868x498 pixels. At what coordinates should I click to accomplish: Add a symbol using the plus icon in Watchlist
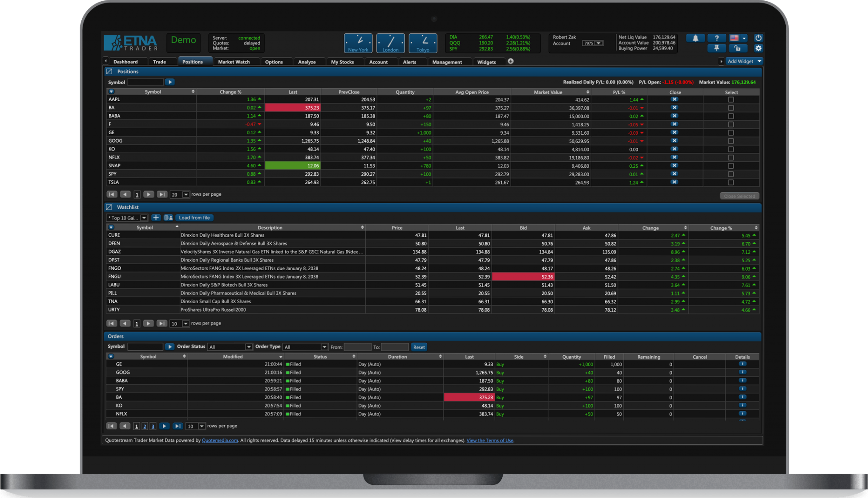156,217
